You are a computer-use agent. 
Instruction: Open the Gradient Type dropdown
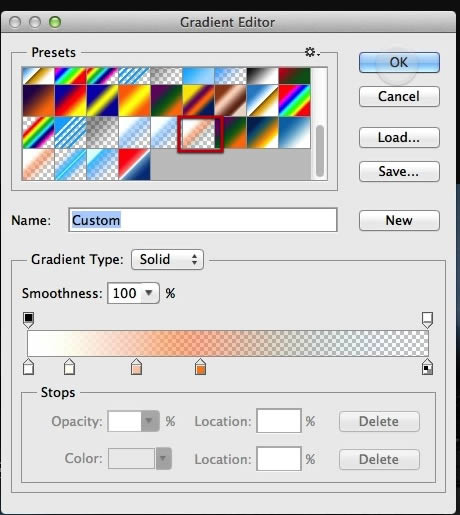[167, 259]
